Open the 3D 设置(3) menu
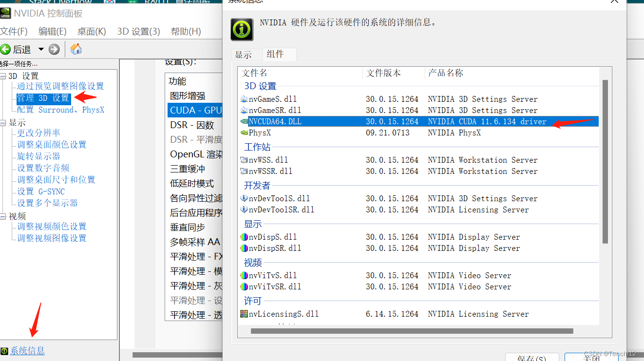 (138, 32)
